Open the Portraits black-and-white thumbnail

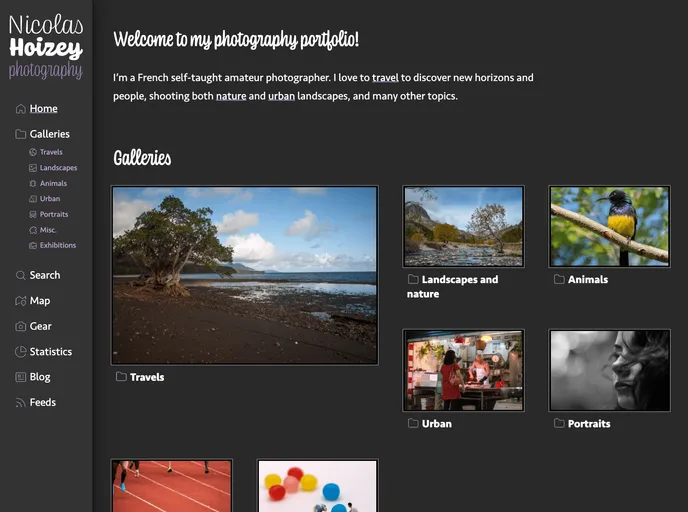609,370
